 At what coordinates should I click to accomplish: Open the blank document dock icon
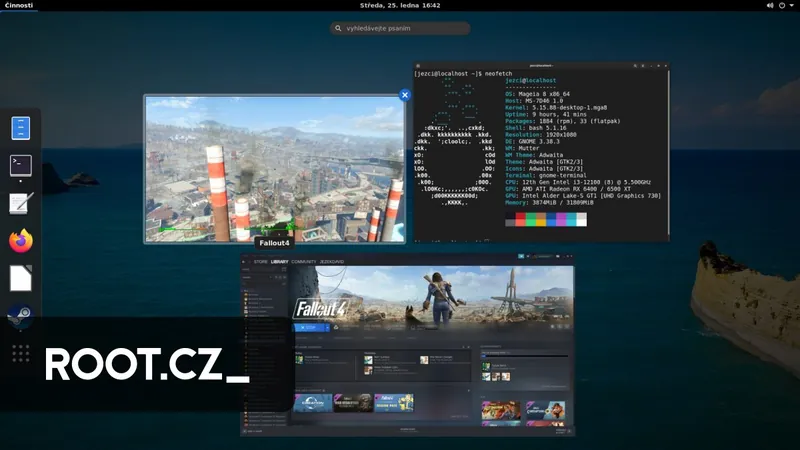21,278
